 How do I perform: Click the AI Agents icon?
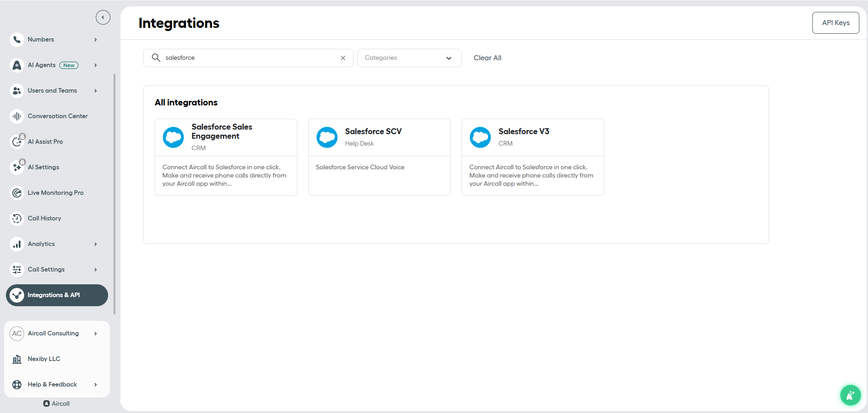(17, 65)
